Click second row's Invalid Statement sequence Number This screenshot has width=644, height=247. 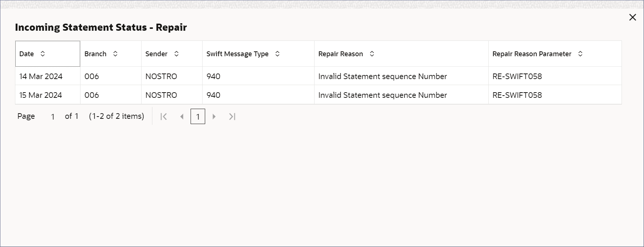coord(382,95)
